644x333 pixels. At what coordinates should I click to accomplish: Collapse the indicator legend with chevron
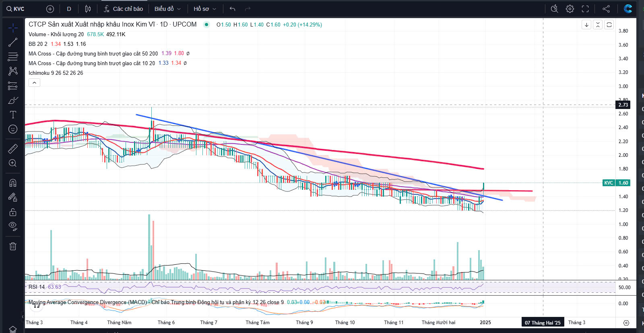tap(34, 83)
